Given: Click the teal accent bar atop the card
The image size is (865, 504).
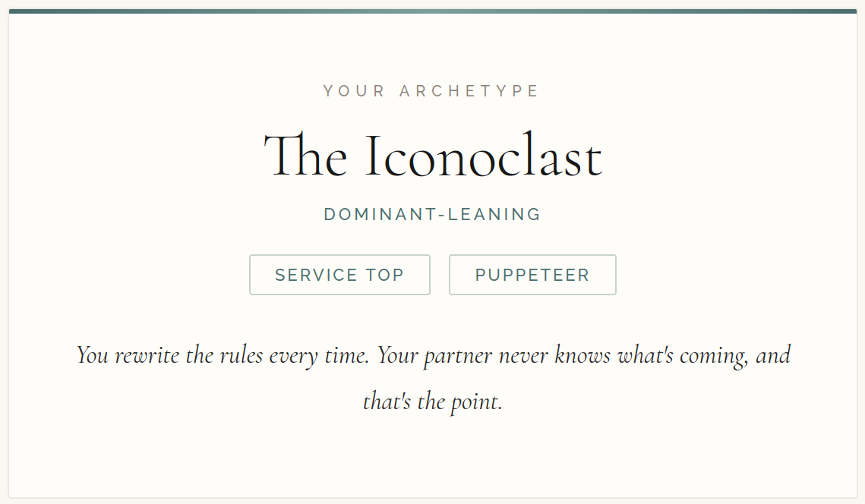Looking at the screenshot, I should click(432, 11).
